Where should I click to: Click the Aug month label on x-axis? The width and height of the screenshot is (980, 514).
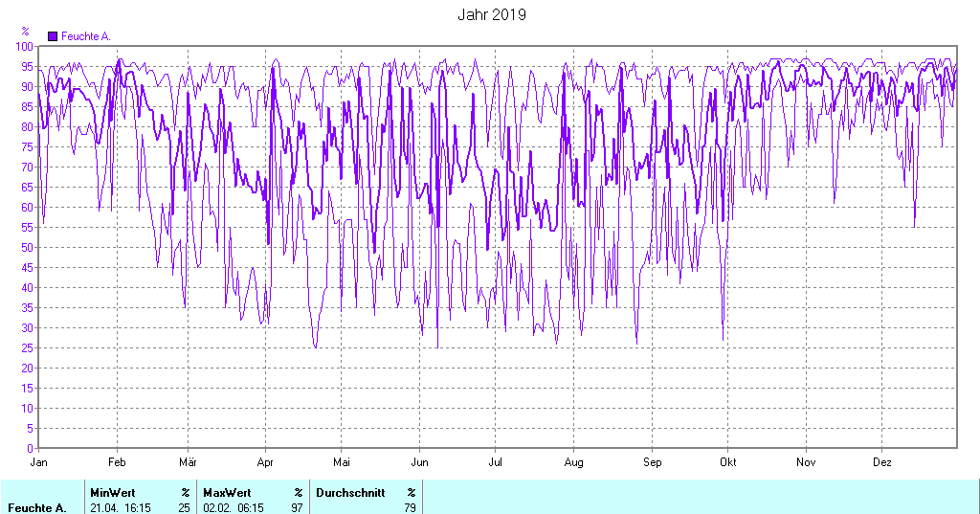[572, 462]
